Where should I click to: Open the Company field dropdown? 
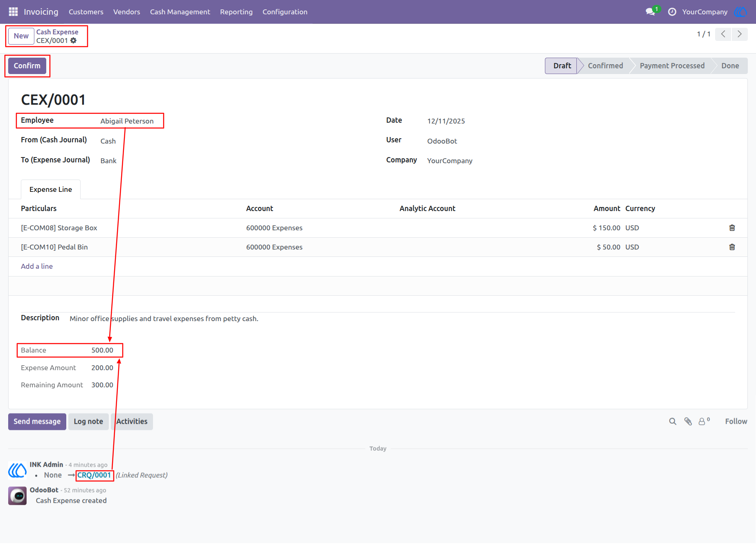[581, 161]
